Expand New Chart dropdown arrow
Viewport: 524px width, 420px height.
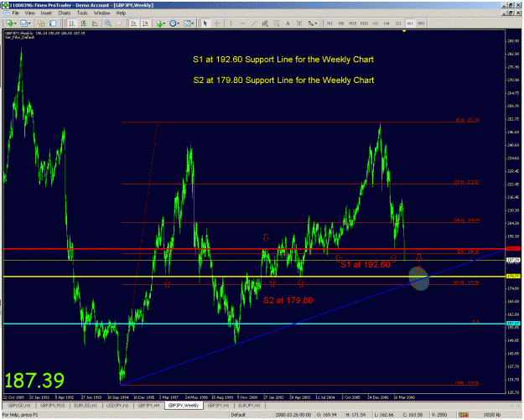click(x=15, y=23)
